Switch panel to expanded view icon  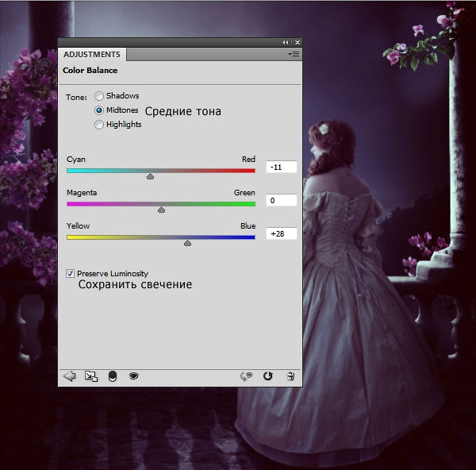point(90,376)
